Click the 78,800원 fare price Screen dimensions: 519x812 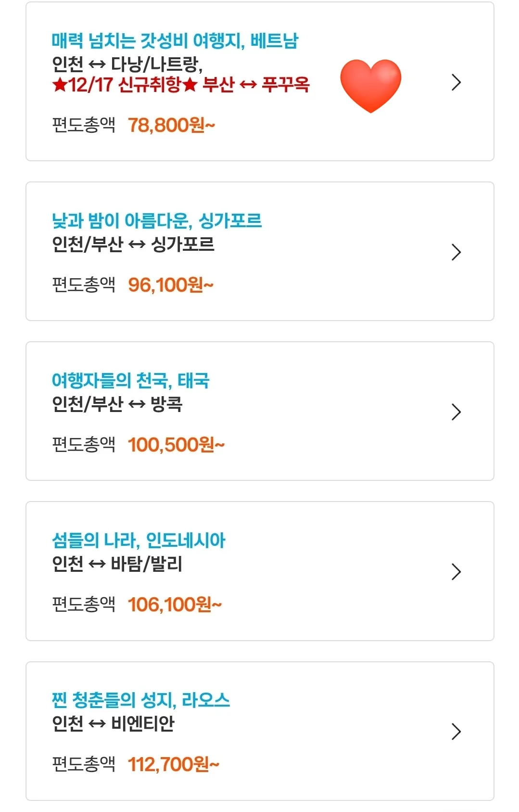tap(171, 125)
